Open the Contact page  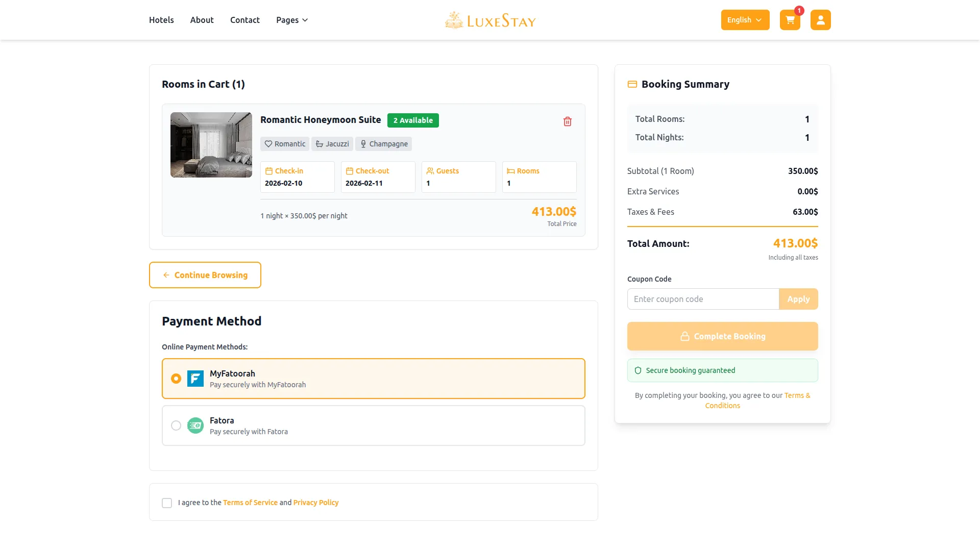(244, 20)
